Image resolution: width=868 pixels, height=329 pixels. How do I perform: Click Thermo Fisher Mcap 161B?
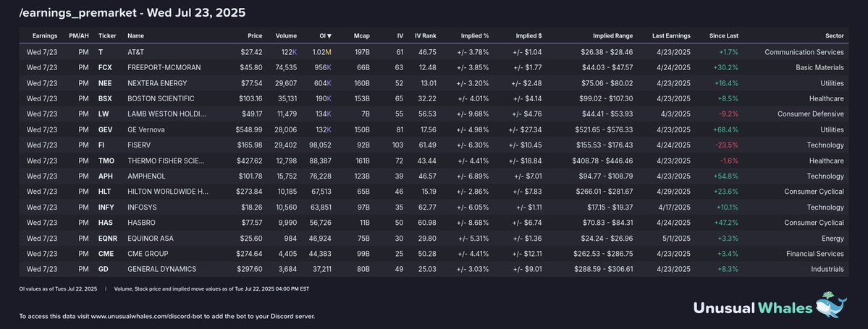click(x=362, y=161)
